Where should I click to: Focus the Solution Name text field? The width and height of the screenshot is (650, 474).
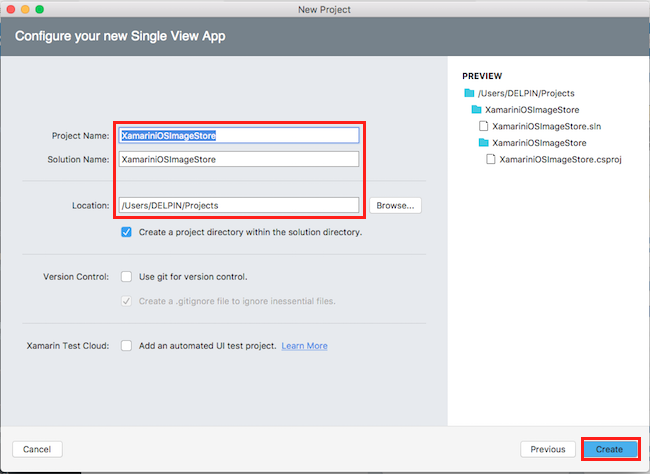238,159
